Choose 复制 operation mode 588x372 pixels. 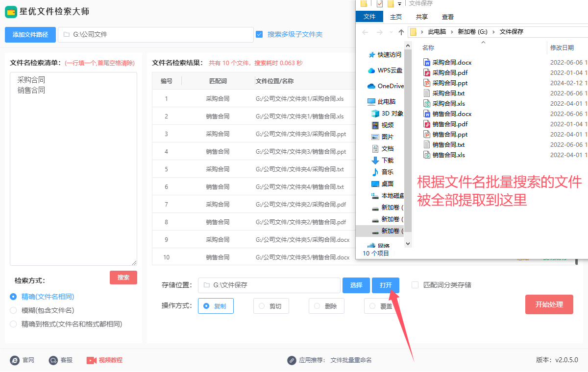(x=216, y=306)
